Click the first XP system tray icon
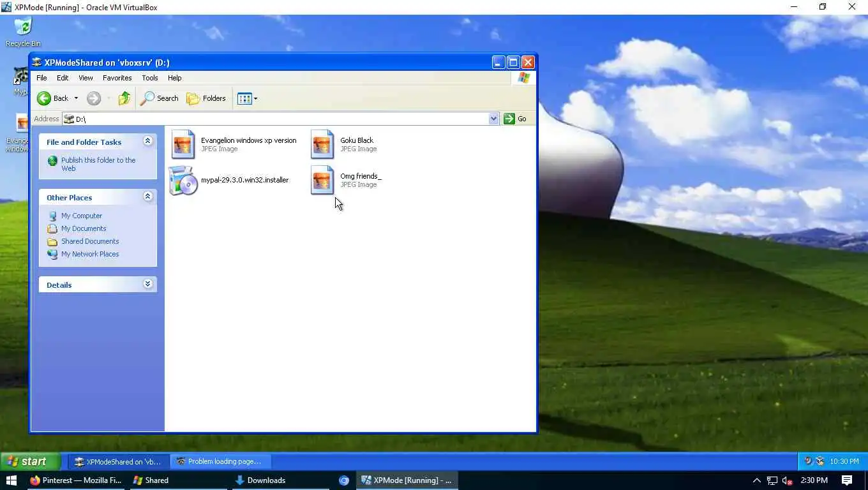The image size is (868, 490). pos(809,461)
